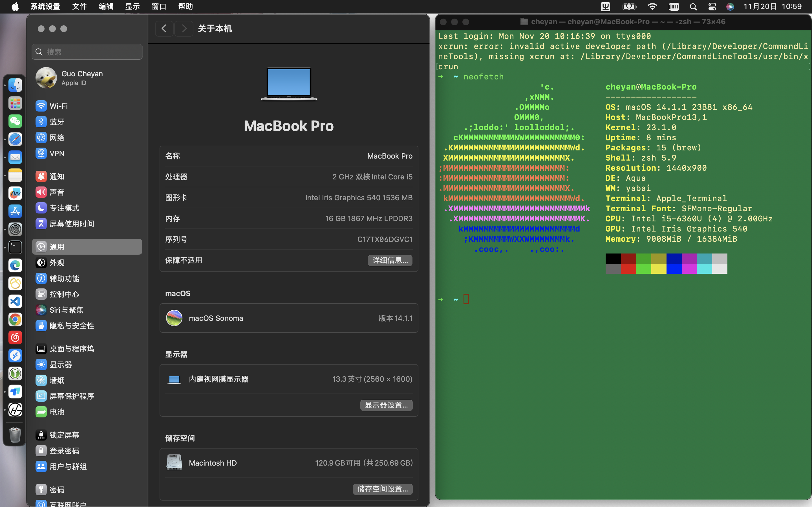
Task: Click the Spotlight search menu bar icon
Action: pyautogui.click(x=693, y=7)
